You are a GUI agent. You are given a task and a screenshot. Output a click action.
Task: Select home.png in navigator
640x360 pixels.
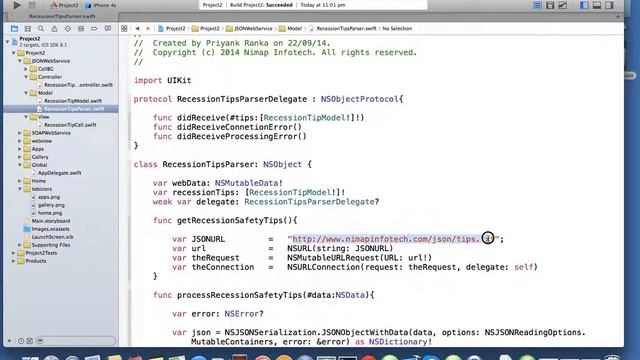(x=49, y=213)
